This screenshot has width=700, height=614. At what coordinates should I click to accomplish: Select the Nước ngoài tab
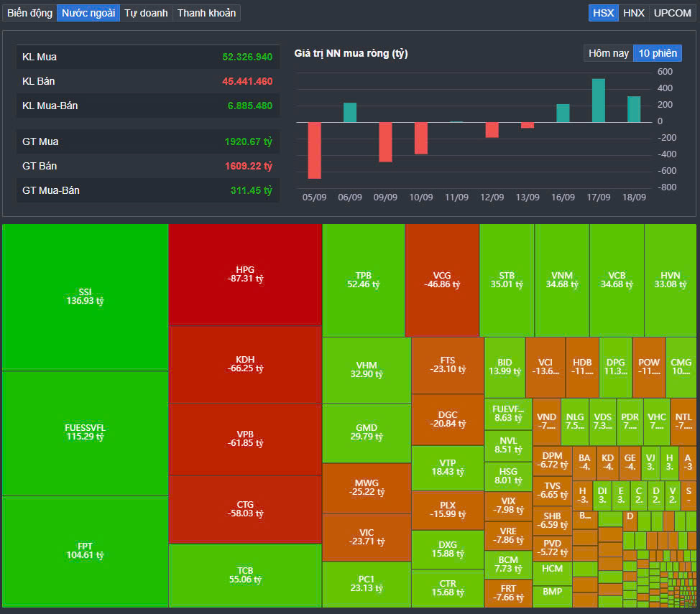coord(88,13)
